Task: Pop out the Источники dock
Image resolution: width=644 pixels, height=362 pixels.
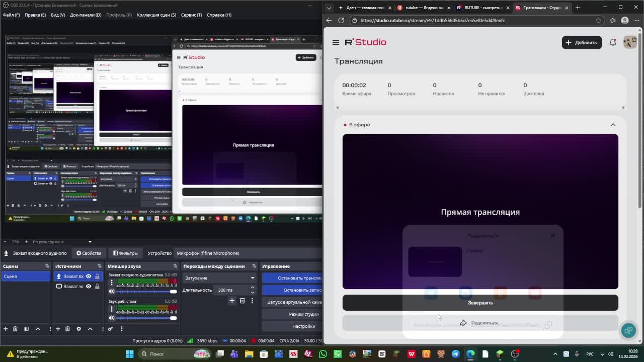Action: pos(99,266)
